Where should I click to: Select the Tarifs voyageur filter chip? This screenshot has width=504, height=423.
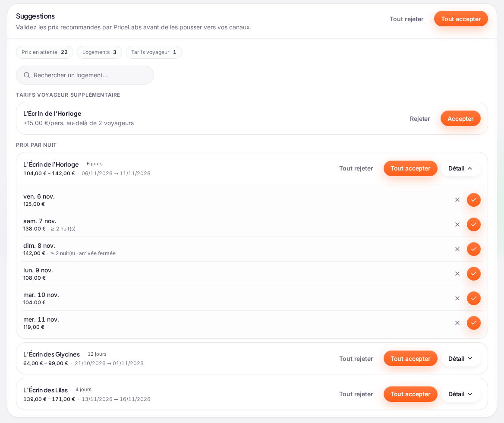(x=154, y=52)
